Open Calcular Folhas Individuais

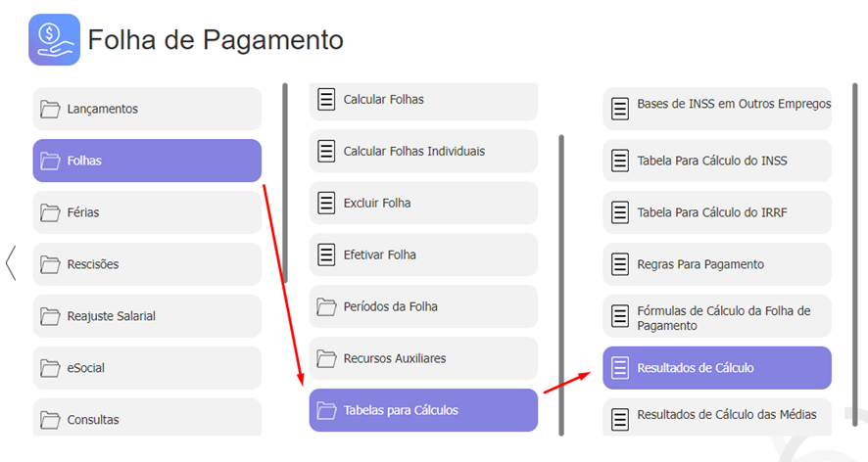(x=423, y=151)
